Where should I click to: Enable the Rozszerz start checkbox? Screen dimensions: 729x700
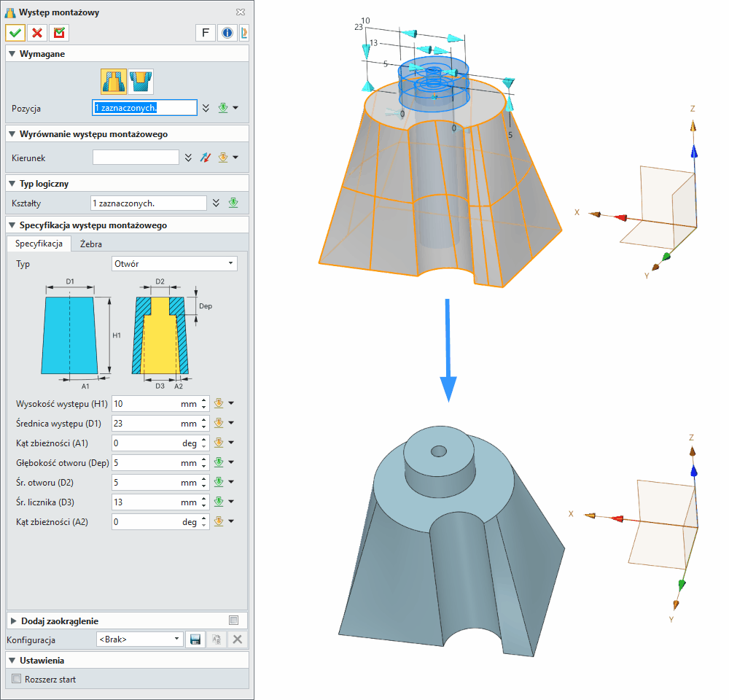click(x=17, y=679)
